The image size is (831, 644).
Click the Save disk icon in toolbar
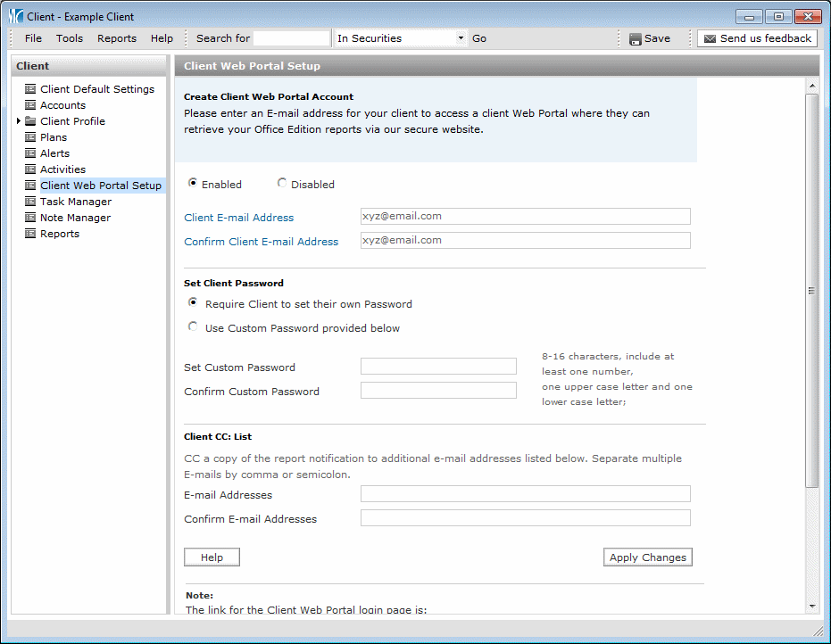tap(635, 39)
